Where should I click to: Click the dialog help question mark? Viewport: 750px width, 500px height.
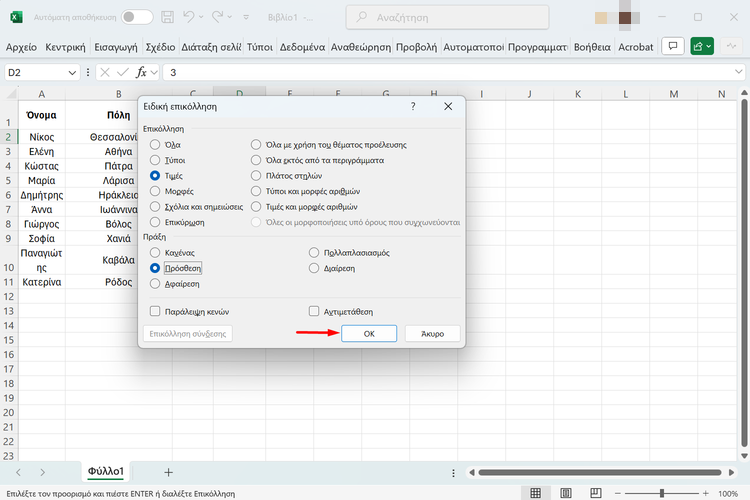tap(413, 106)
